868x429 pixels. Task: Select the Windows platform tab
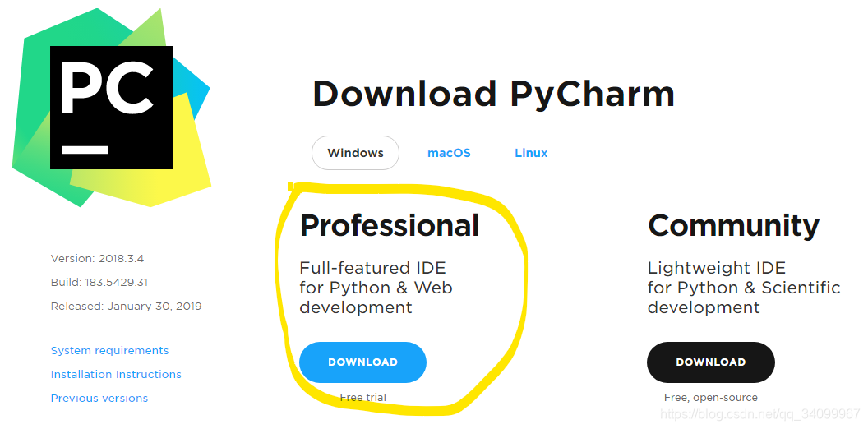pyautogui.click(x=355, y=153)
